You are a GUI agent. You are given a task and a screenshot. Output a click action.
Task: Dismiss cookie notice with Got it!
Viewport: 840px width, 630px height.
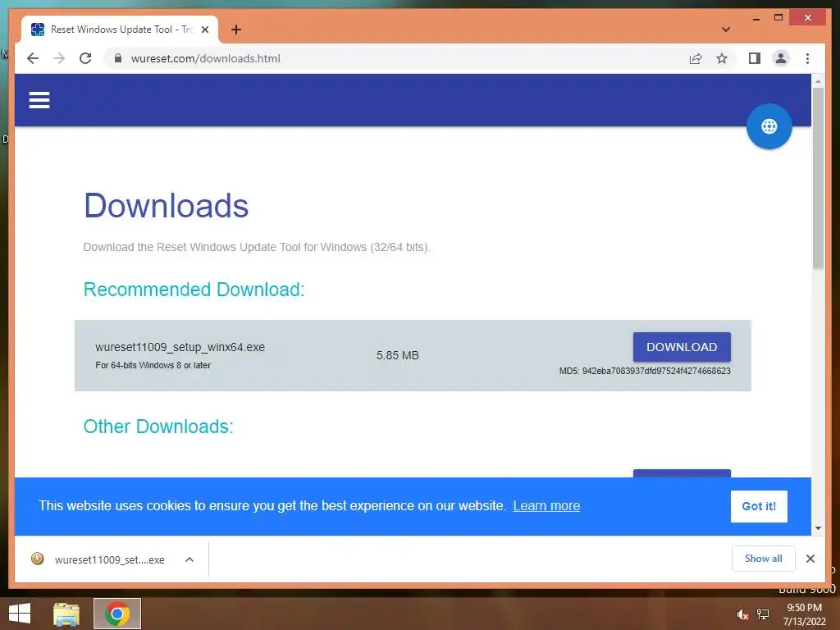[x=759, y=506]
